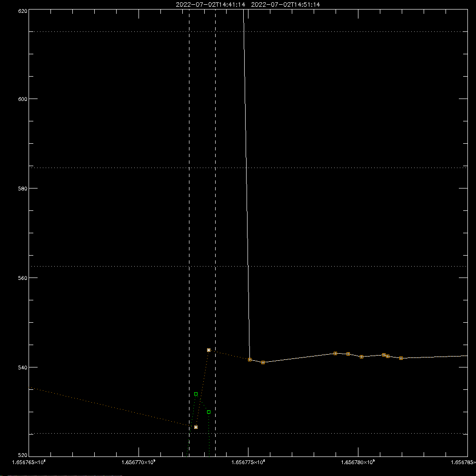Select the orange peak marker between dashed lines
Viewport: 476px width, 476px height.
point(208,350)
